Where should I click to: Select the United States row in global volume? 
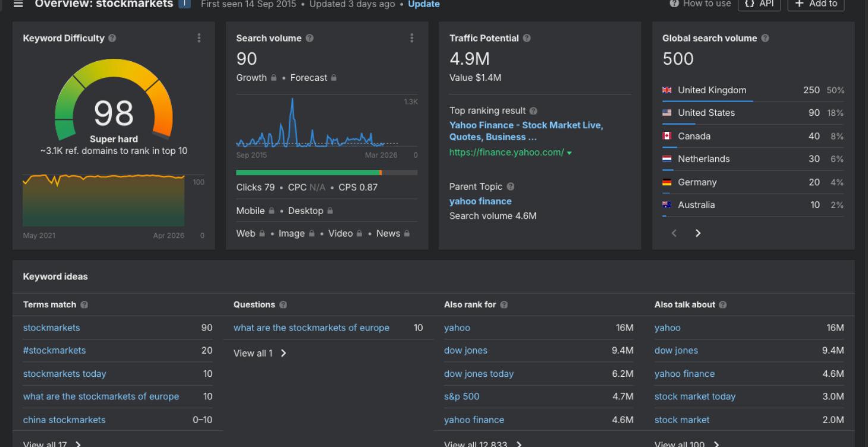(x=753, y=113)
